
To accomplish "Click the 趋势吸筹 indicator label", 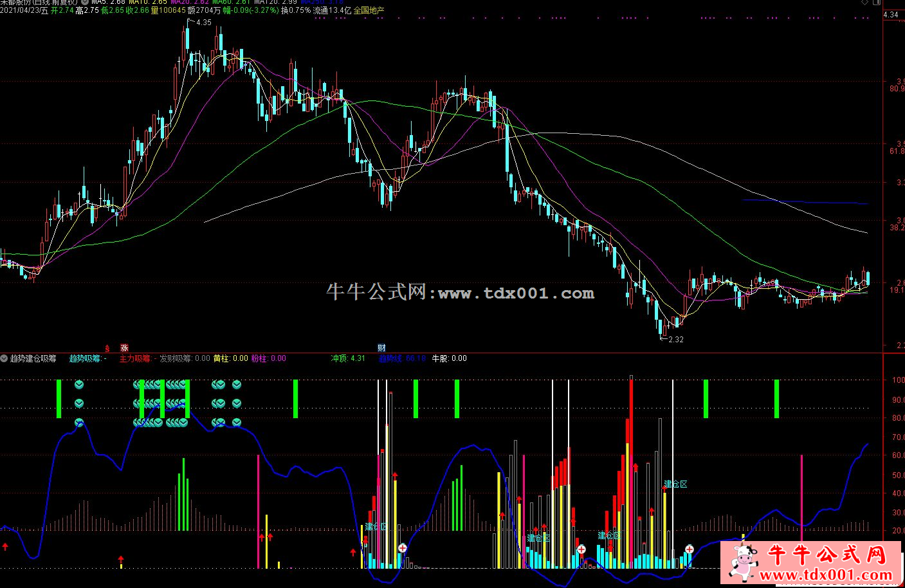I will pos(85,358).
